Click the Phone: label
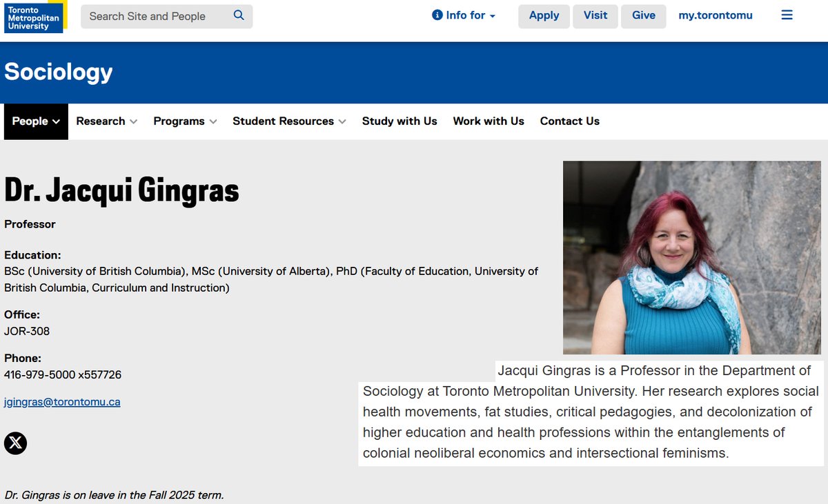828x504 pixels. [23, 359]
